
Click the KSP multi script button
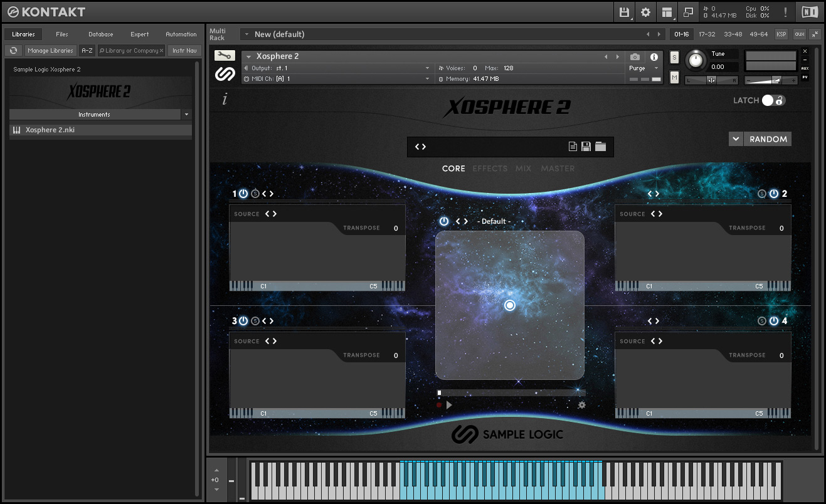(781, 34)
